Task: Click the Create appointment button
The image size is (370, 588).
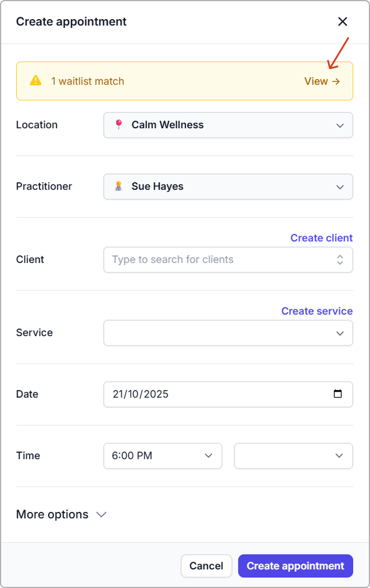Action: coord(295,566)
